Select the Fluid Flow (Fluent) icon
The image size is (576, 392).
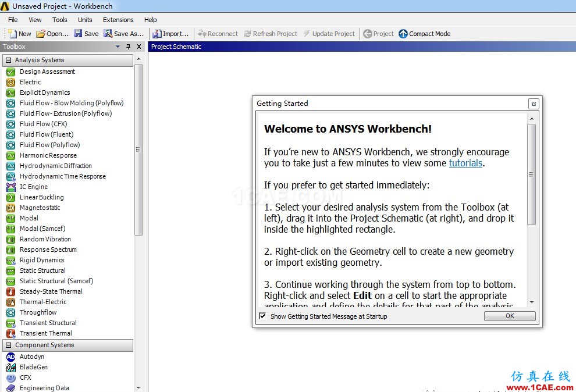[10, 135]
